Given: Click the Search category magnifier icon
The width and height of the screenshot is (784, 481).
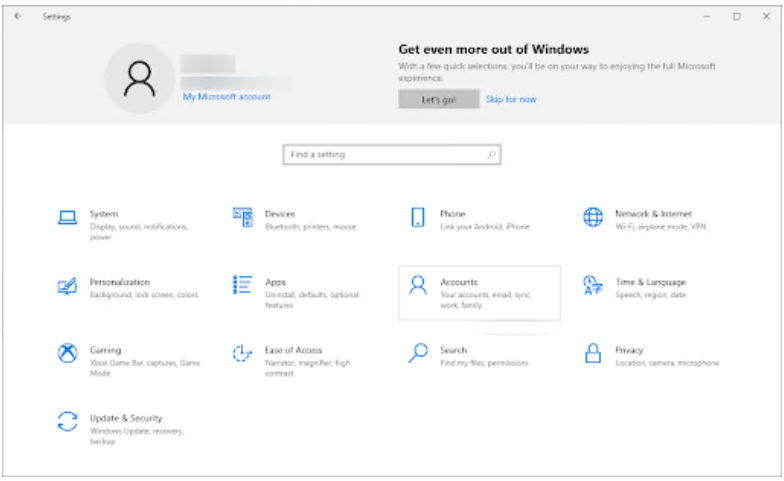Looking at the screenshot, I should click(418, 354).
